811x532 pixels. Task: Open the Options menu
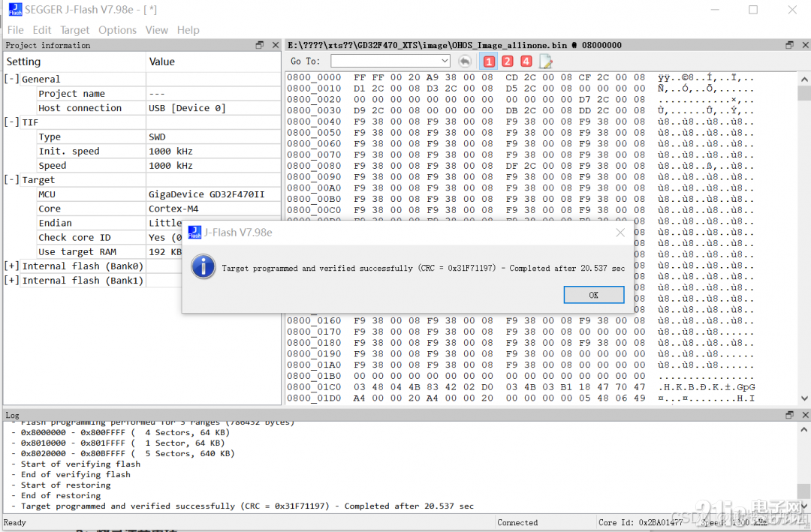(117, 30)
